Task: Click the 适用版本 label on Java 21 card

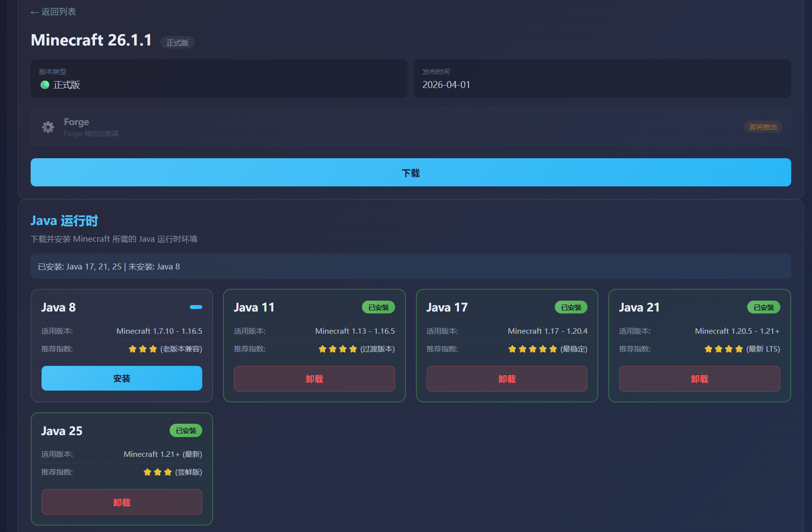Action: point(635,331)
